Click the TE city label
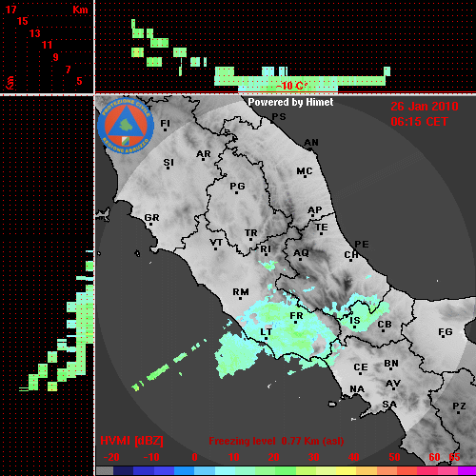 (x=322, y=228)
